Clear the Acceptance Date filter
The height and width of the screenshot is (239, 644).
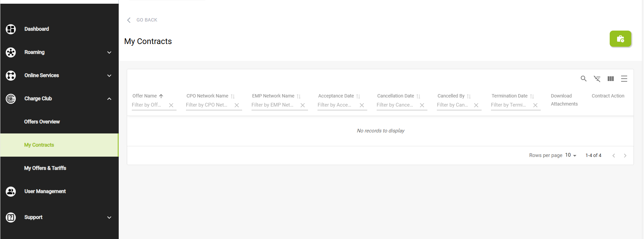[x=362, y=105]
